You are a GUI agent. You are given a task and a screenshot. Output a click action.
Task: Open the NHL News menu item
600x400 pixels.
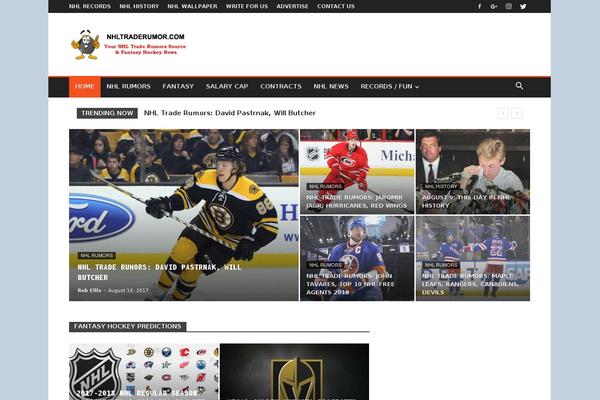[x=331, y=87]
